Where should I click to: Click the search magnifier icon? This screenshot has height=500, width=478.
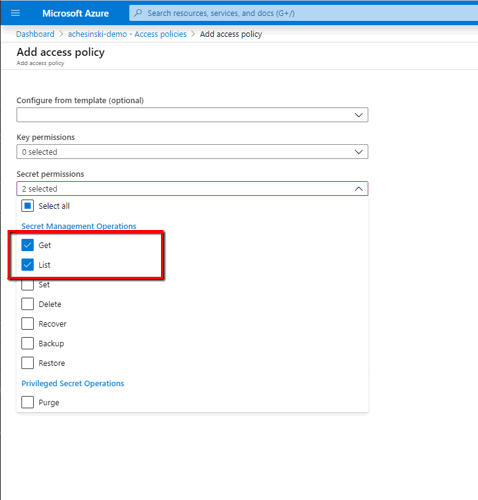click(x=138, y=13)
